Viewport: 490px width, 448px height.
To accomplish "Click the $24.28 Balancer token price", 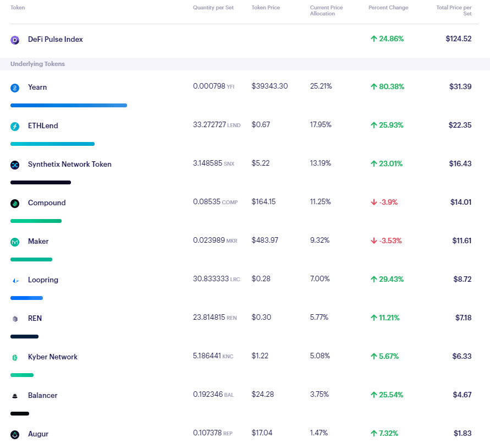I will (x=262, y=394).
